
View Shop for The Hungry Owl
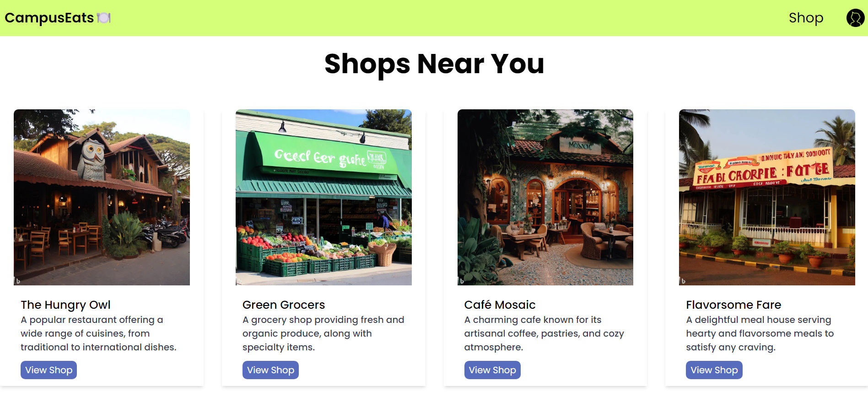49,370
